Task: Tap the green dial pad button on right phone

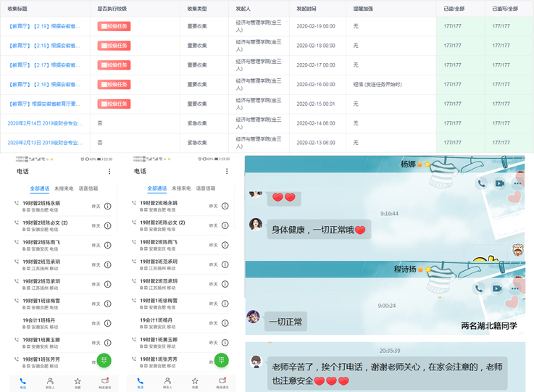Action: pos(222,360)
